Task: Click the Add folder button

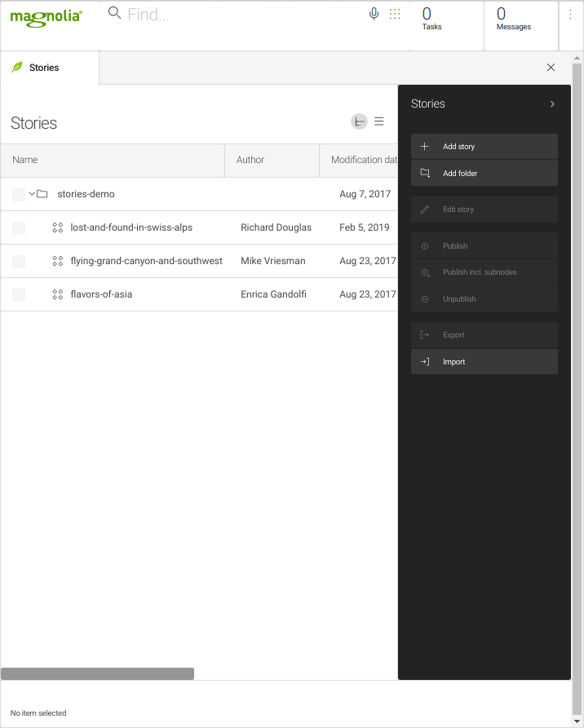Action: pyautogui.click(x=484, y=173)
